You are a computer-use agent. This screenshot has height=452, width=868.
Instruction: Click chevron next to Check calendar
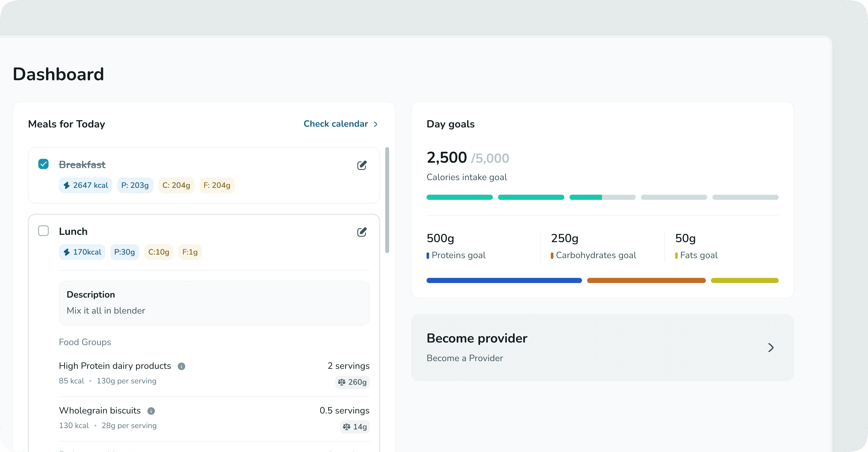(x=376, y=124)
